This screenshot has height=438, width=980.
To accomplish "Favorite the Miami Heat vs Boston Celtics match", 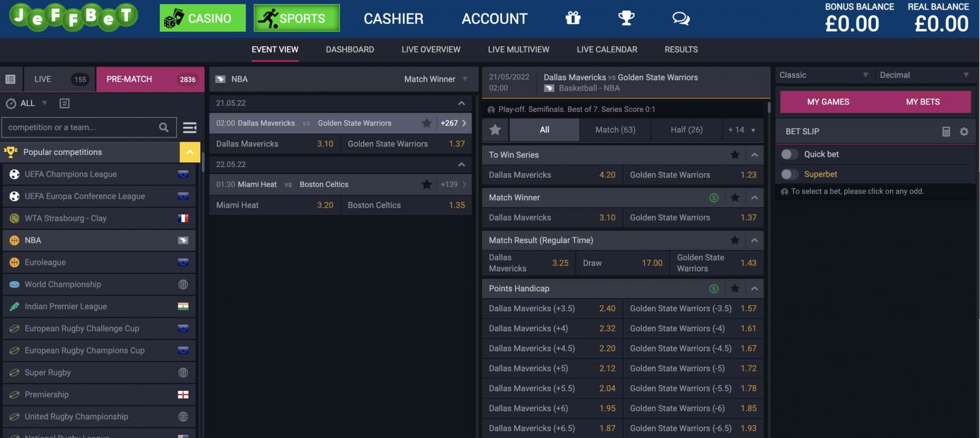I will [x=426, y=184].
